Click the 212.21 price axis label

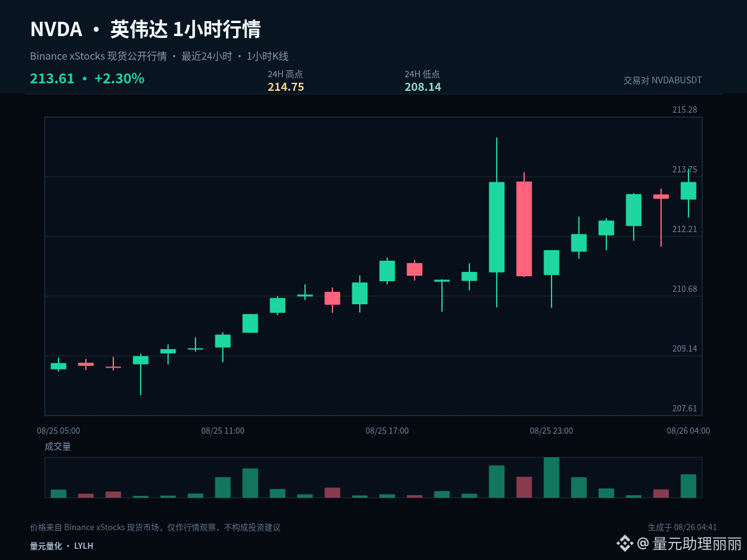[x=685, y=229]
